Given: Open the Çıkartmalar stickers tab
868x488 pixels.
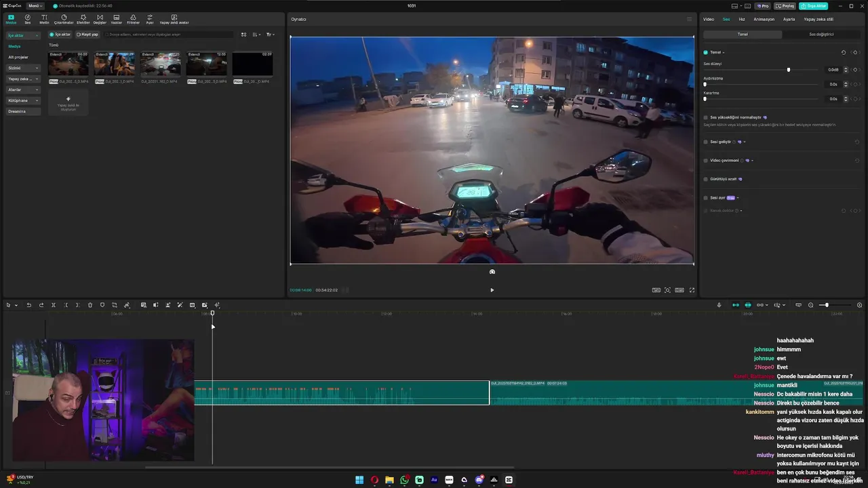Looking at the screenshot, I should tap(64, 19).
